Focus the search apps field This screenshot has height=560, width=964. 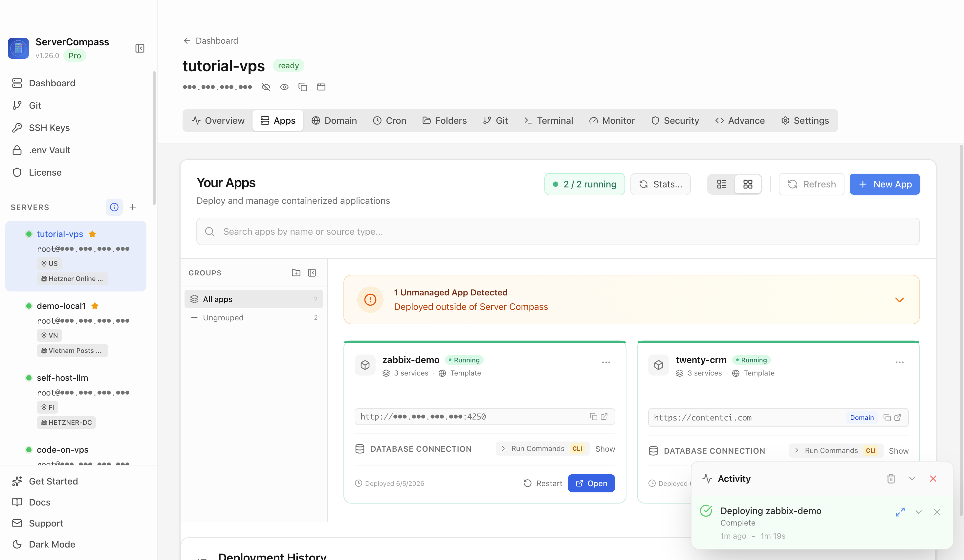558,231
